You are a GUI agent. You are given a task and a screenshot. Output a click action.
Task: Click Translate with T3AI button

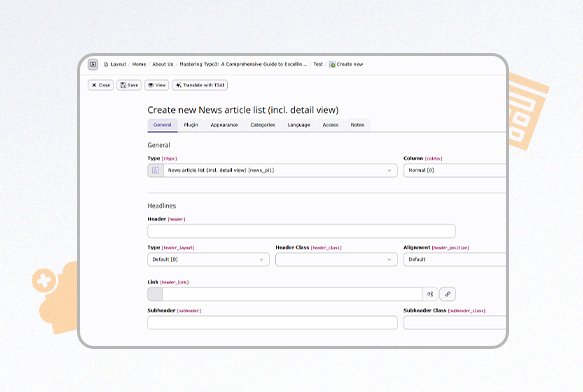(x=200, y=85)
